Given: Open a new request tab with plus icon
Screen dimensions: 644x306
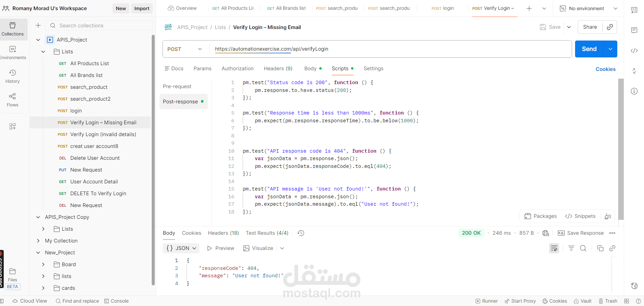Looking at the screenshot, I should 529,8.
